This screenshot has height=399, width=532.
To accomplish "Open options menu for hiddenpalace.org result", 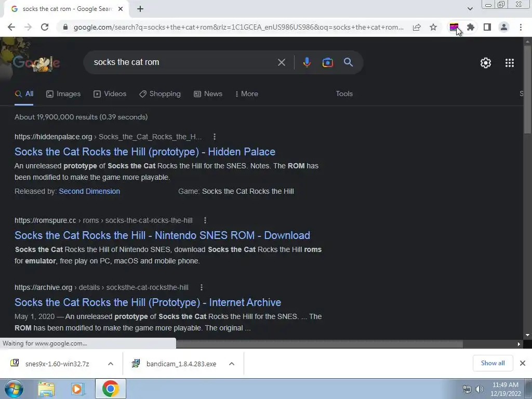I will [x=214, y=137].
